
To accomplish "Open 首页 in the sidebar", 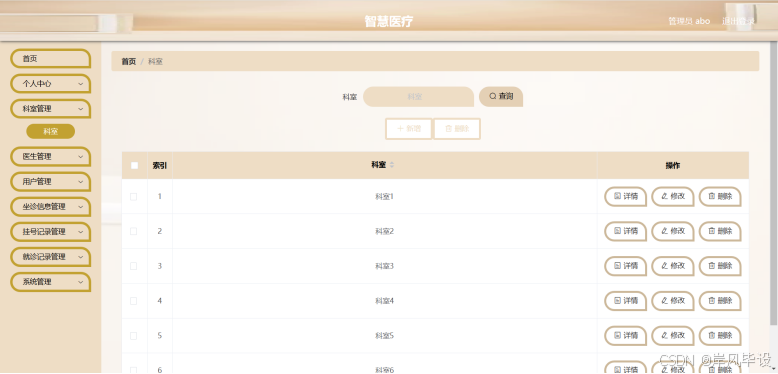I will (x=51, y=59).
